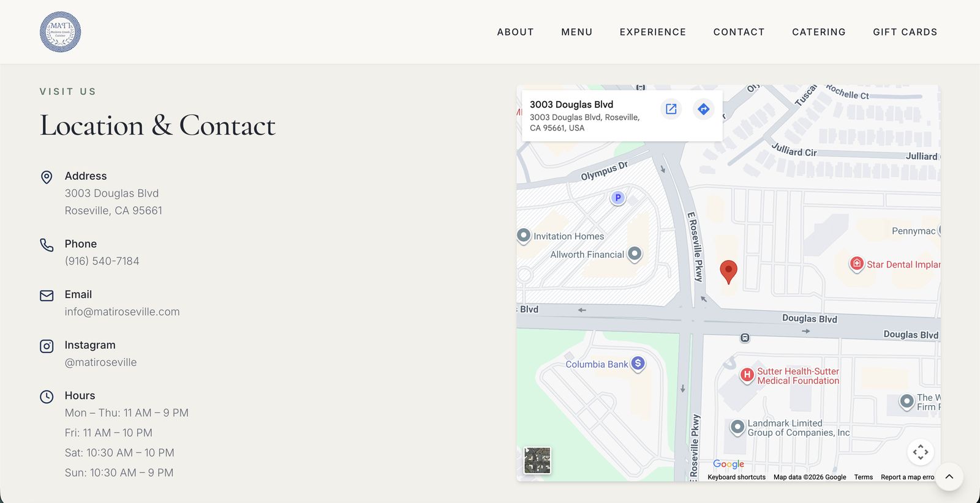Click the 3003 Douglas Blvd map card title
This screenshot has width=980, height=503.
point(571,105)
